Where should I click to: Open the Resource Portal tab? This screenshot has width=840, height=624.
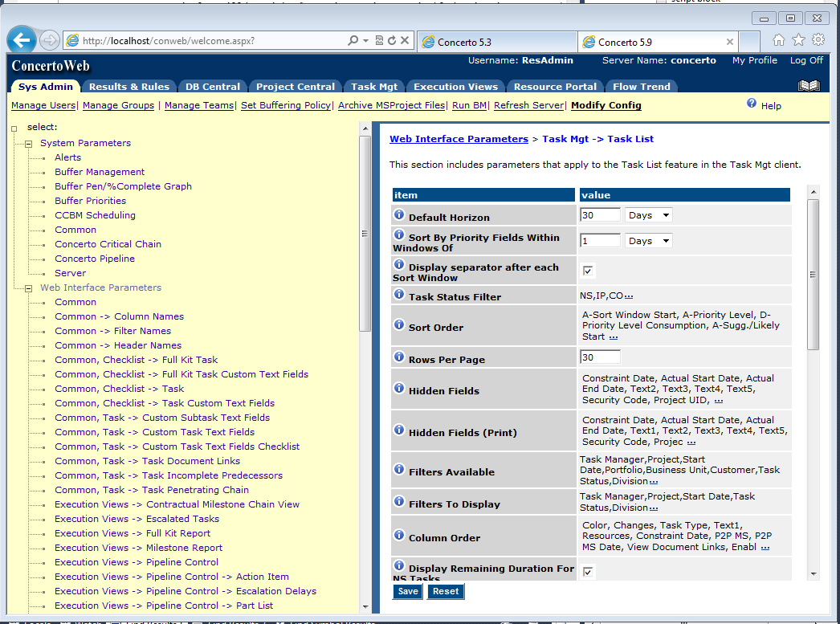coord(555,87)
